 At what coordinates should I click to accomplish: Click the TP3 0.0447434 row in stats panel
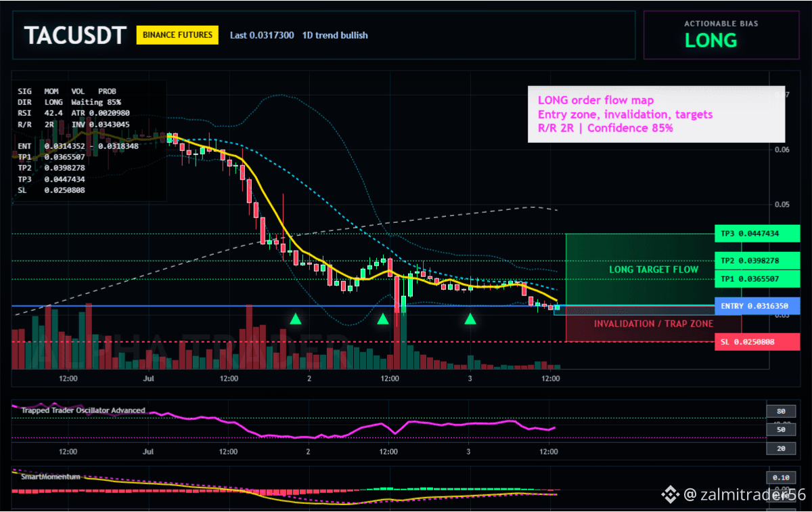point(51,179)
